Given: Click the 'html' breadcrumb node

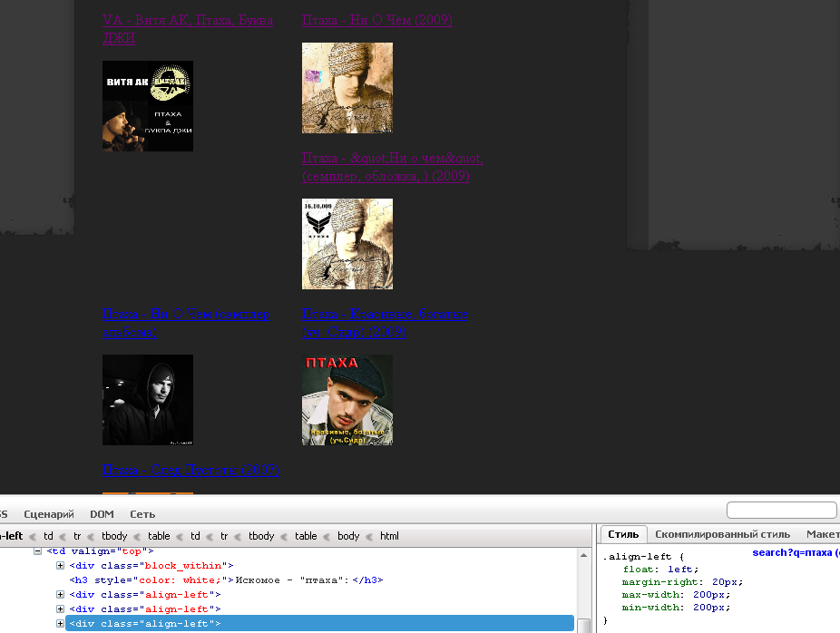Looking at the screenshot, I should 389,536.
